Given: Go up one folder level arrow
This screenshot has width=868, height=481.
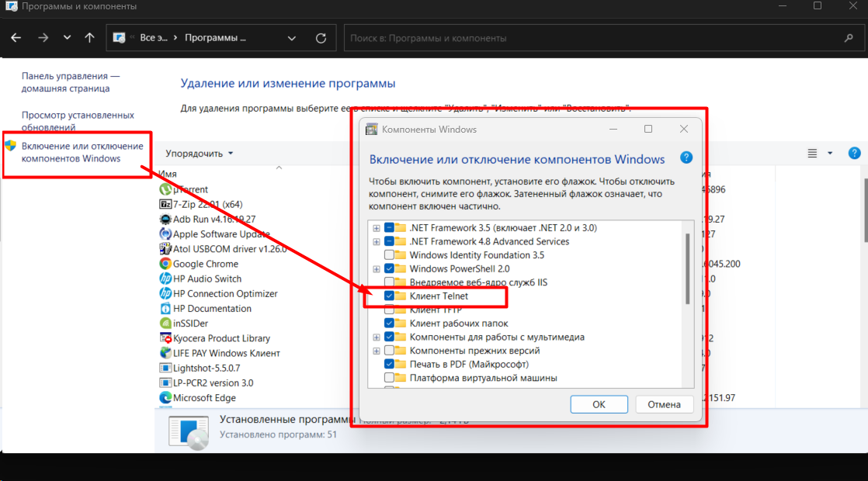Looking at the screenshot, I should pyautogui.click(x=90, y=38).
